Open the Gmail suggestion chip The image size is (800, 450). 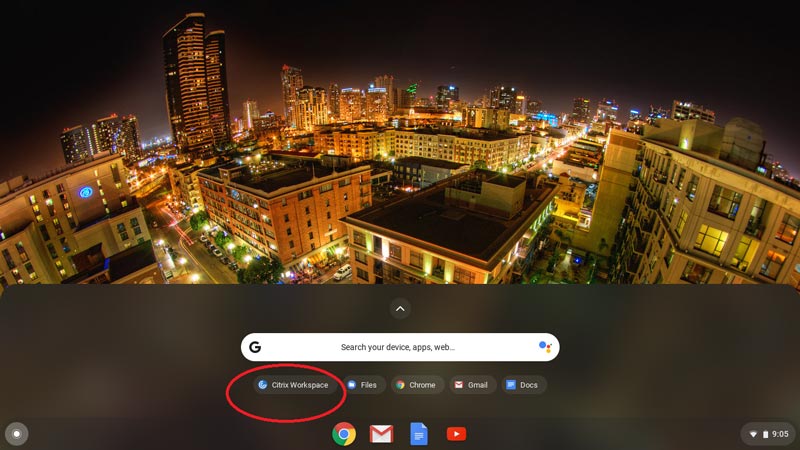point(472,385)
